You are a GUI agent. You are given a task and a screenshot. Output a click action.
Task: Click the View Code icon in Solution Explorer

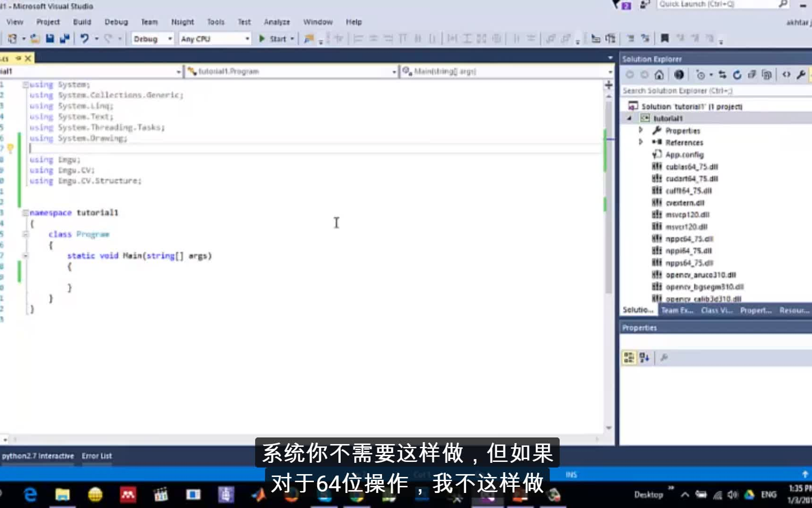click(x=786, y=75)
